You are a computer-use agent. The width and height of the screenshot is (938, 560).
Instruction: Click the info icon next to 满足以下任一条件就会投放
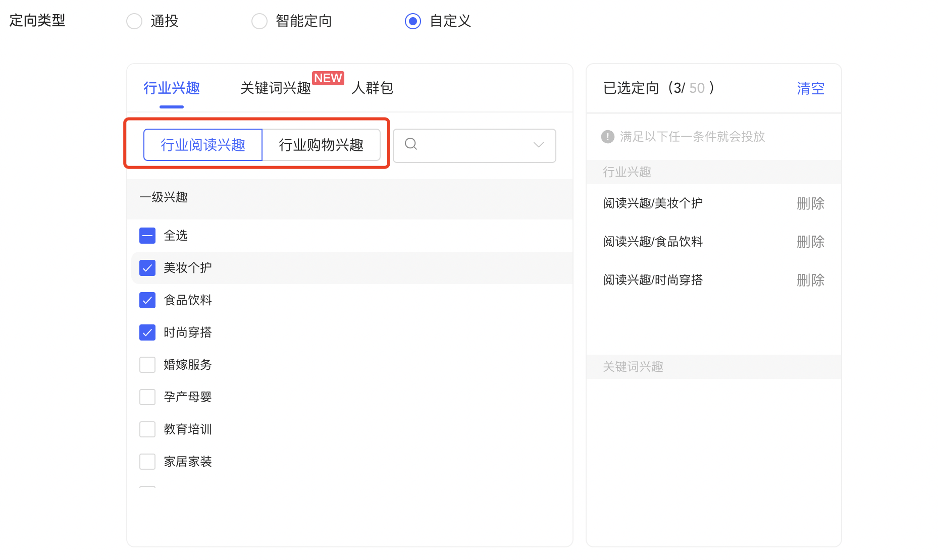[x=608, y=136]
